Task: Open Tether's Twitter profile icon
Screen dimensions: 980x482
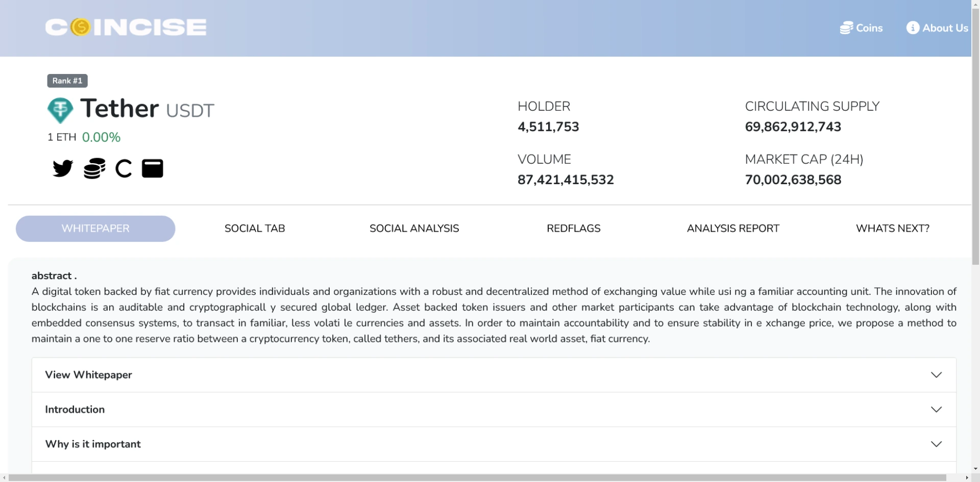Action: click(63, 168)
